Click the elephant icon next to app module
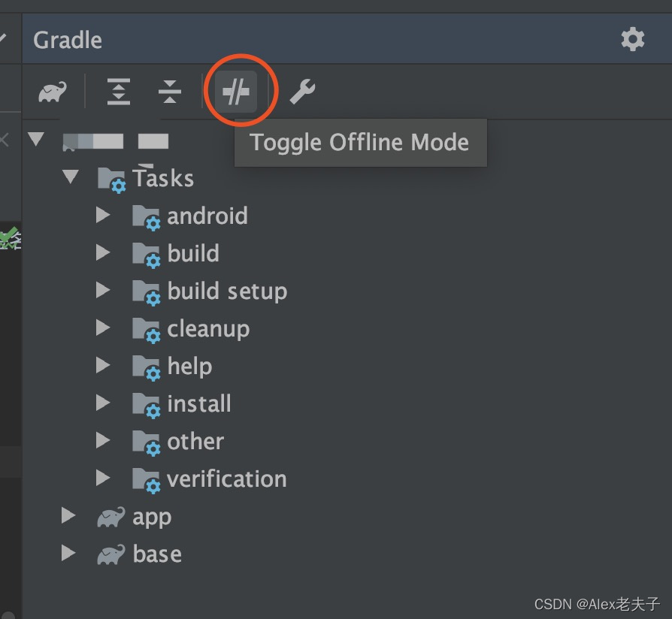672x619 pixels. pyautogui.click(x=111, y=516)
